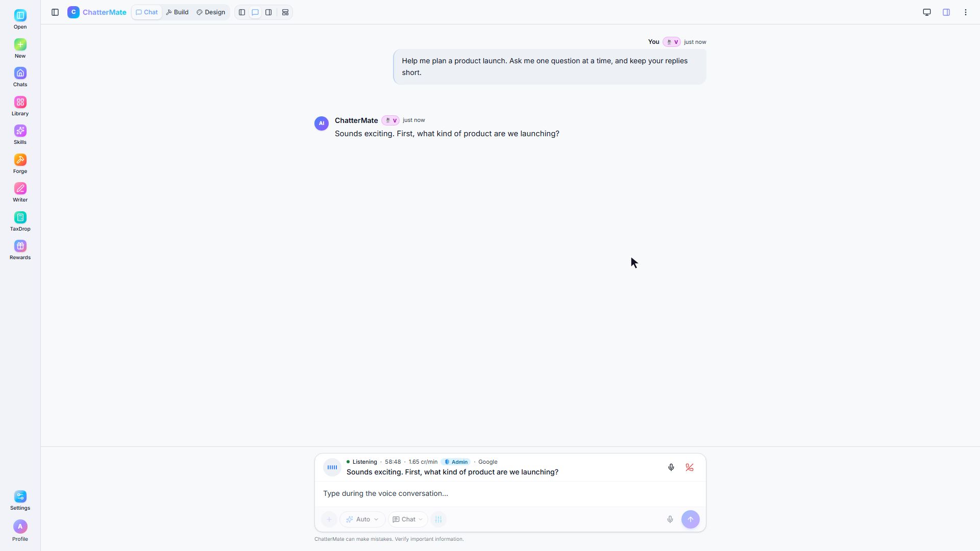Click the "You" sender label
Viewport: 980px width, 551px height.
pyautogui.click(x=653, y=42)
